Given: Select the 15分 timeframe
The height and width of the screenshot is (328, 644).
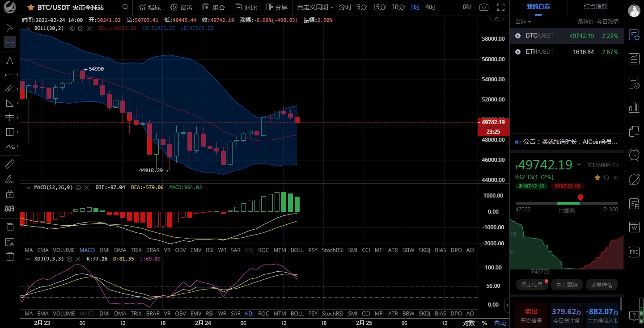Looking at the screenshot, I should pyautogui.click(x=379, y=7).
